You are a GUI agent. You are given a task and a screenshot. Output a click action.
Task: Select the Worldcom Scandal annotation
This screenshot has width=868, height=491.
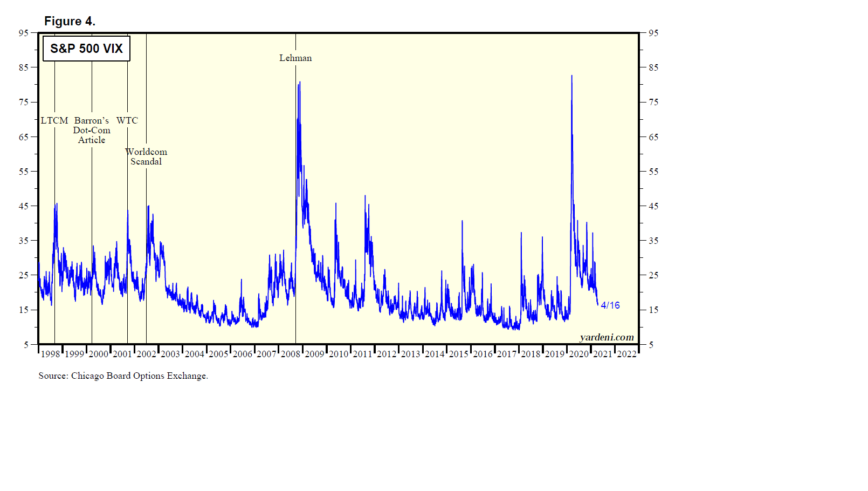146,156
